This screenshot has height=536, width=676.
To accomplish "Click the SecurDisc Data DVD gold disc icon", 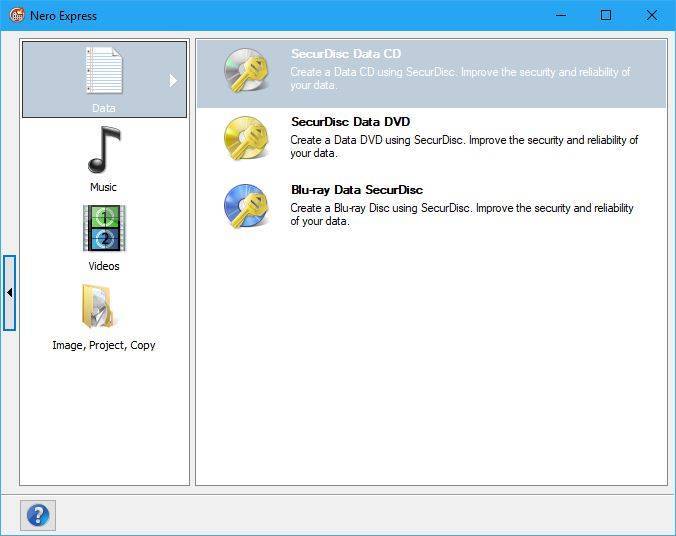I will (247, 138).
